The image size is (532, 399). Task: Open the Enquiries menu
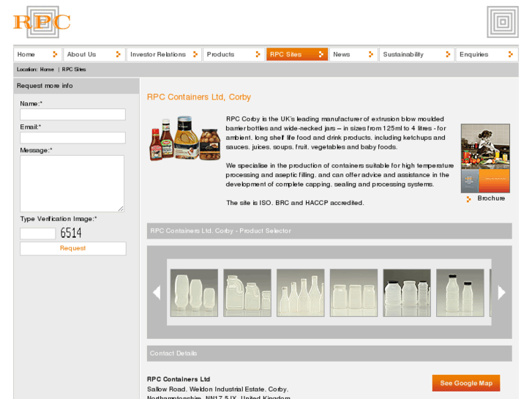coord(487,54)
